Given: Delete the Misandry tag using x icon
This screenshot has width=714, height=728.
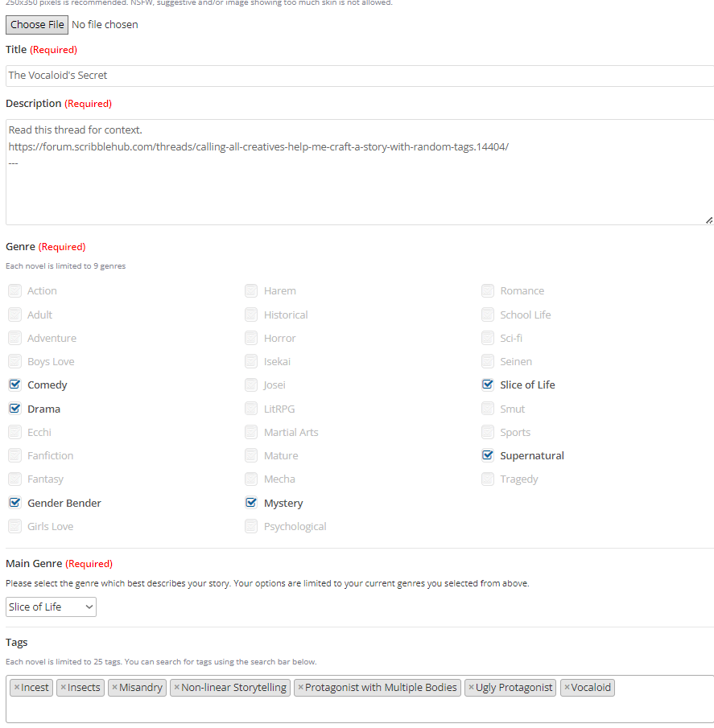Looking at the screenshot, I should [115, 688].
